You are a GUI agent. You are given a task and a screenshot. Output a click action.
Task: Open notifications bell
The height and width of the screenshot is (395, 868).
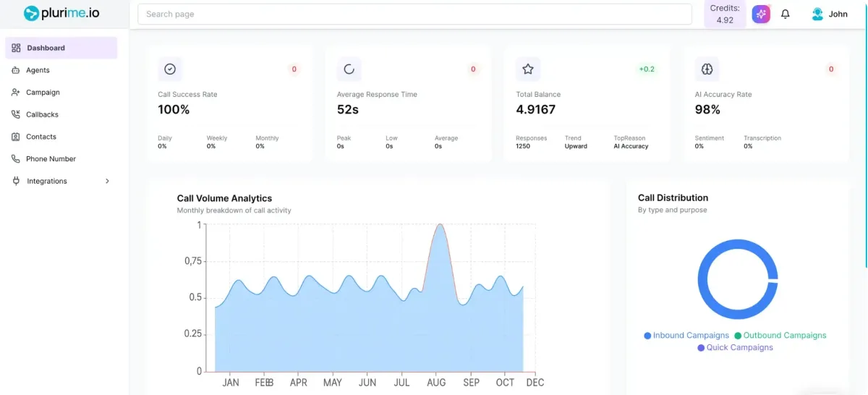tap(786, 14)
